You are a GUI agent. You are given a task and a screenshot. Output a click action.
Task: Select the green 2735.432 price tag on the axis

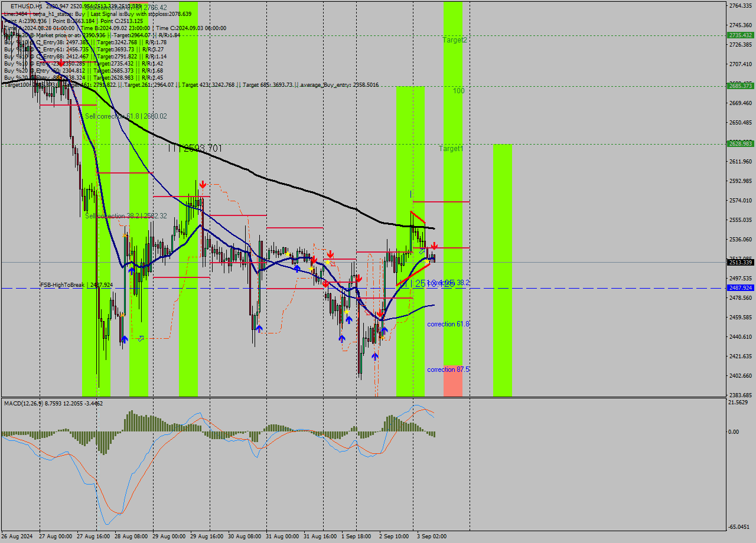click(x=739, y=35)
